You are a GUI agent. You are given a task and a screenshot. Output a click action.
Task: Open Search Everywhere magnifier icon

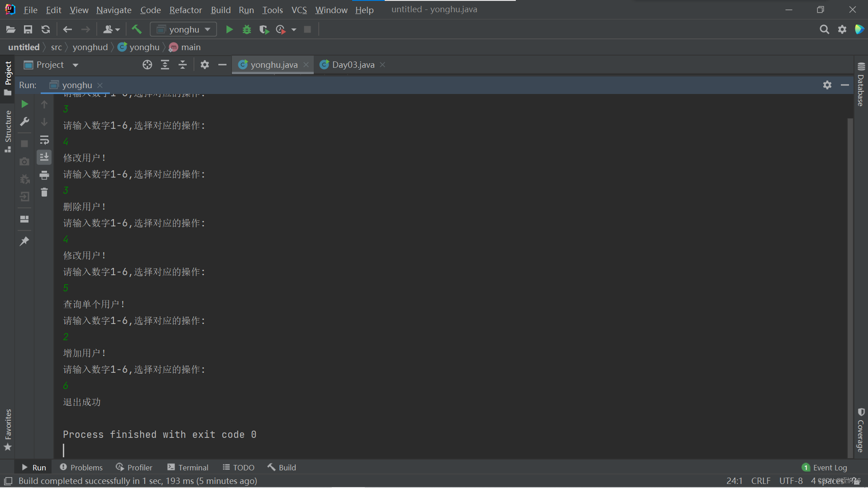coord(824,29)
